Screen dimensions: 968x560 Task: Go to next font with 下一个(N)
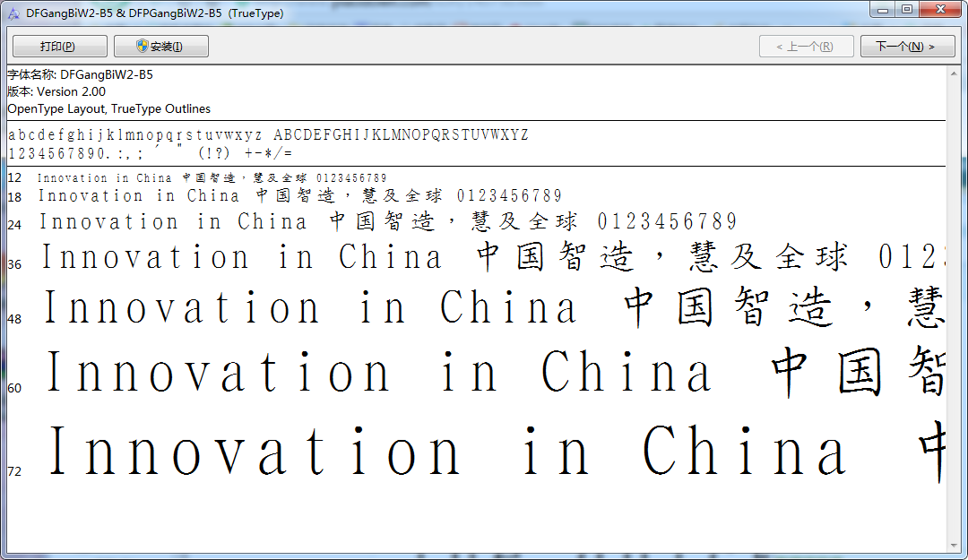click(907, 47)
